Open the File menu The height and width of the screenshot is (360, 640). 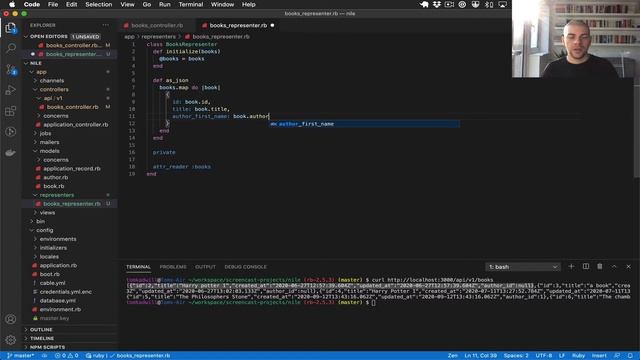[53, 4]
